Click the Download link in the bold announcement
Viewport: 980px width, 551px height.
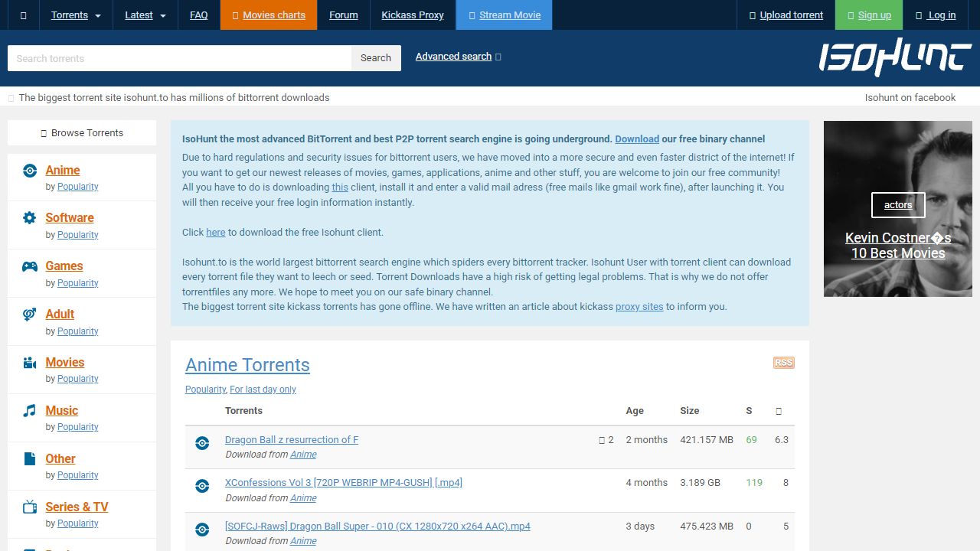(637, 139)
